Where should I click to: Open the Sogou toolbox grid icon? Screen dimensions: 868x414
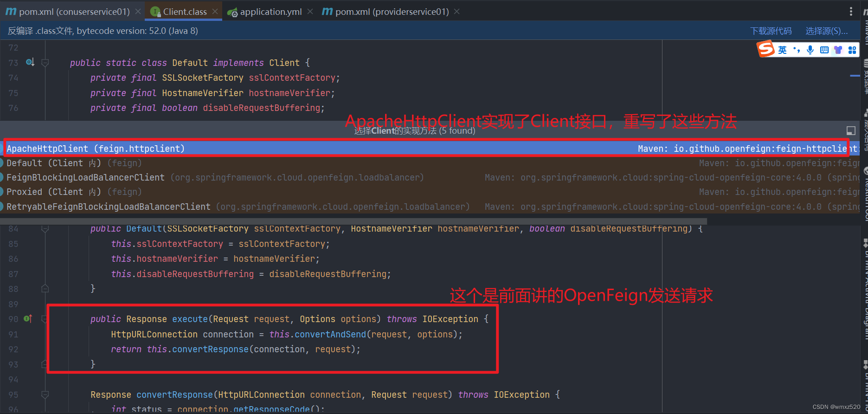coord(852,50)
